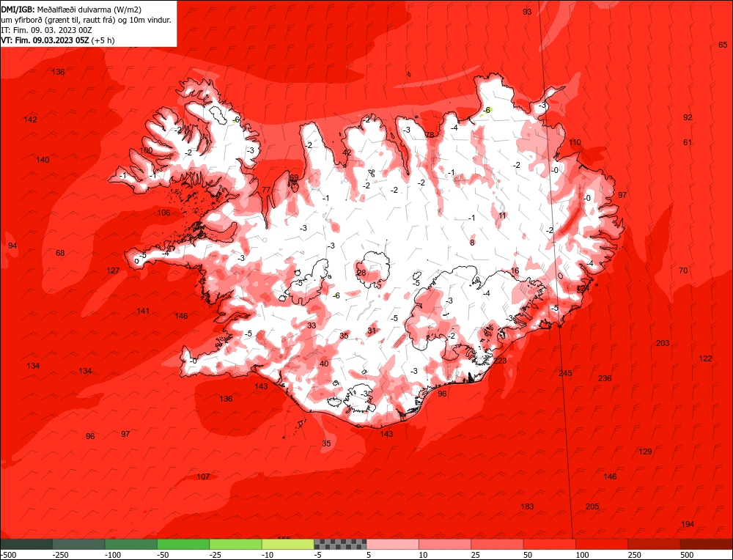
Task: Click the light green swatch between -25 and -10
Action: pyautogui.click(x=235, y=544)
